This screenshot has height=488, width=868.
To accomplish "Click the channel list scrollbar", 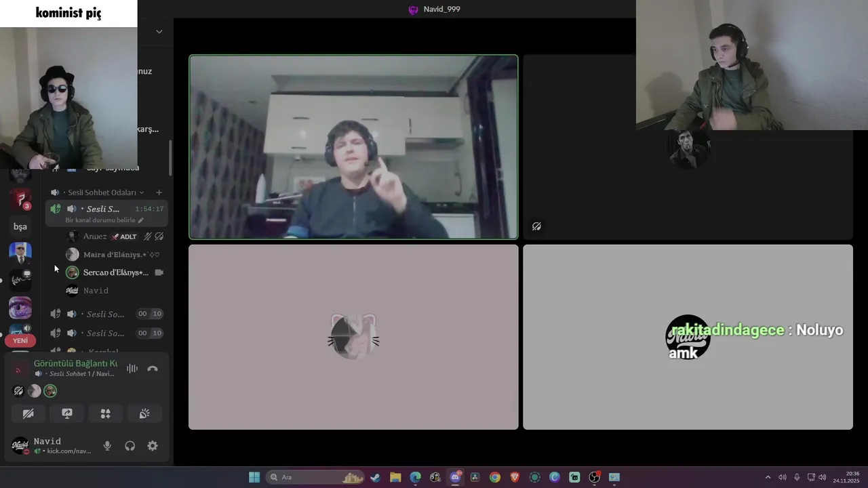I will (171, 158).
